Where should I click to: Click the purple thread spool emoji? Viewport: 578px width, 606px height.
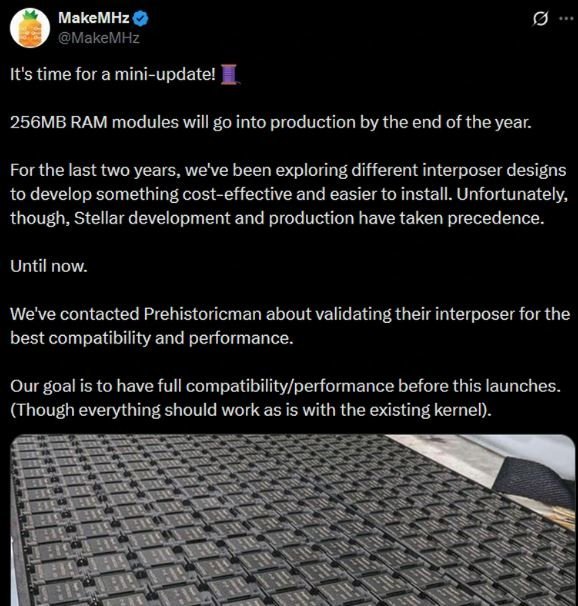[x=230, y=74]
